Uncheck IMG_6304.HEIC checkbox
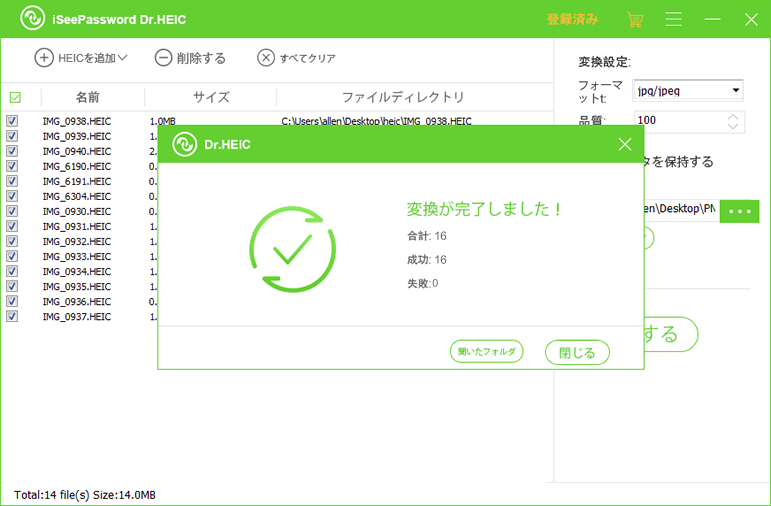 [x=12, y=196]
